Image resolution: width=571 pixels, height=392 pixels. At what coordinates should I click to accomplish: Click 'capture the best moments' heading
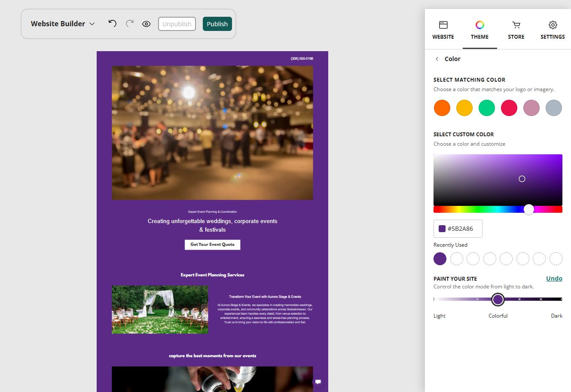click(213, 356)
